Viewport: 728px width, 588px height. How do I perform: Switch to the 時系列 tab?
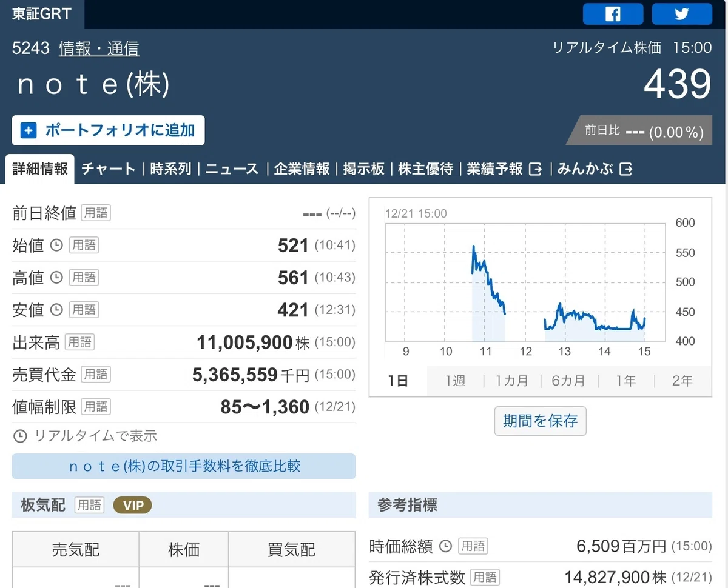[170, 169]
